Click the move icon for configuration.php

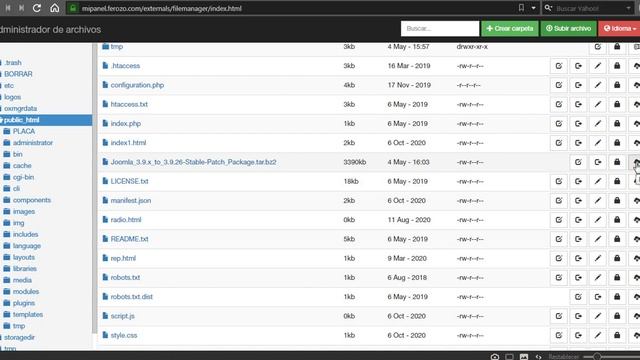578,85
